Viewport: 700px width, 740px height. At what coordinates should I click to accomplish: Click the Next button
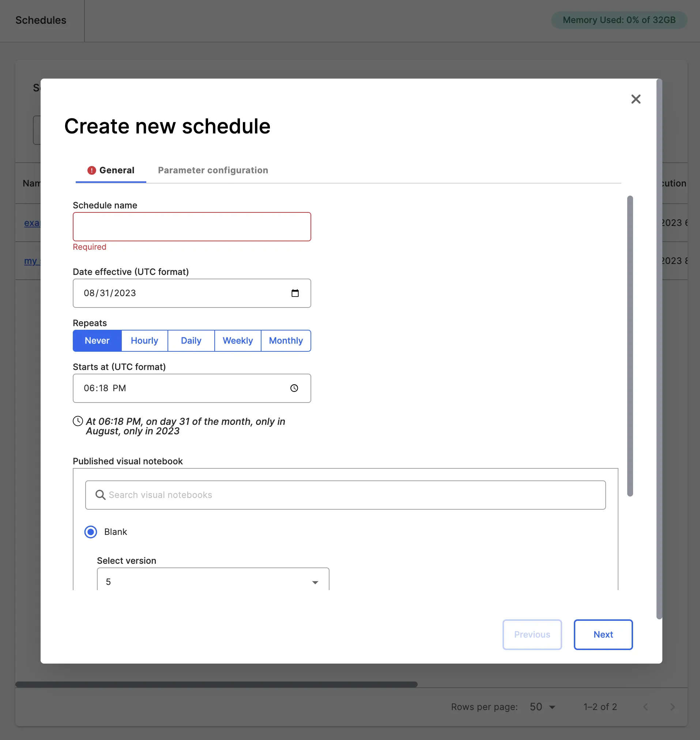[603, 634]
